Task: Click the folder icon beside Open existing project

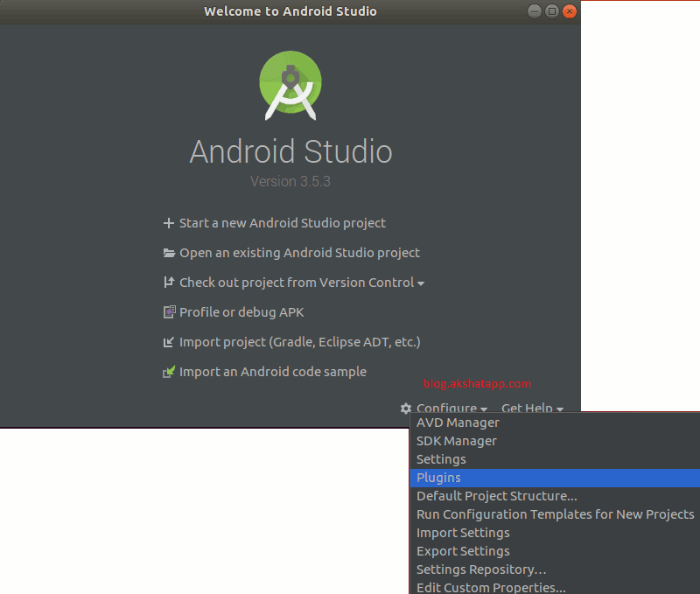Action: tap(168, 252)
